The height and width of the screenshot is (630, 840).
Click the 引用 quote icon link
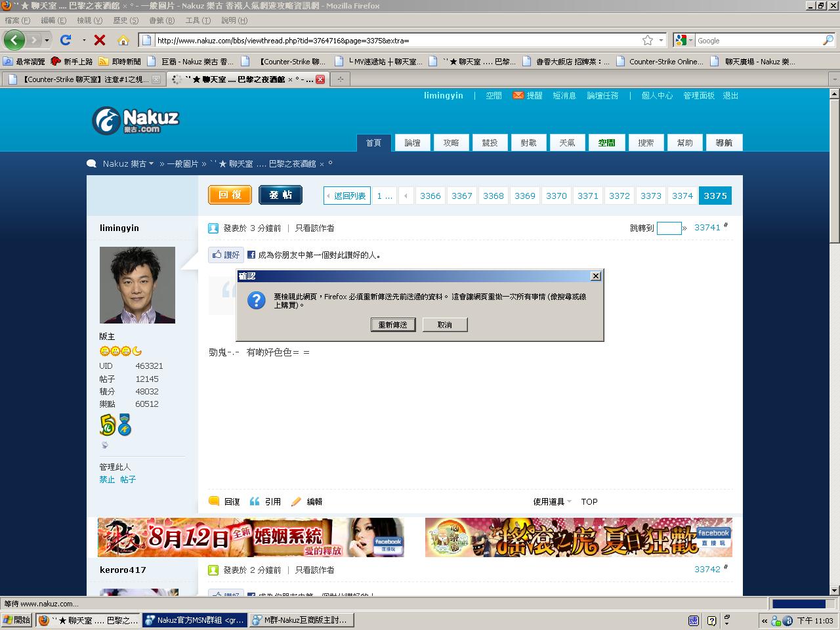(x=265, y=501)
